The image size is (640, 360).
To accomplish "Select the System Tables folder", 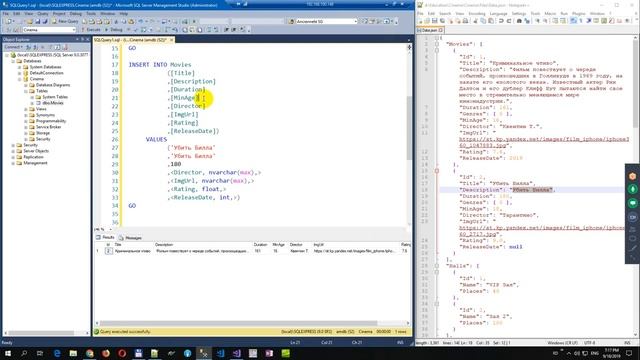I will (55, 97).
